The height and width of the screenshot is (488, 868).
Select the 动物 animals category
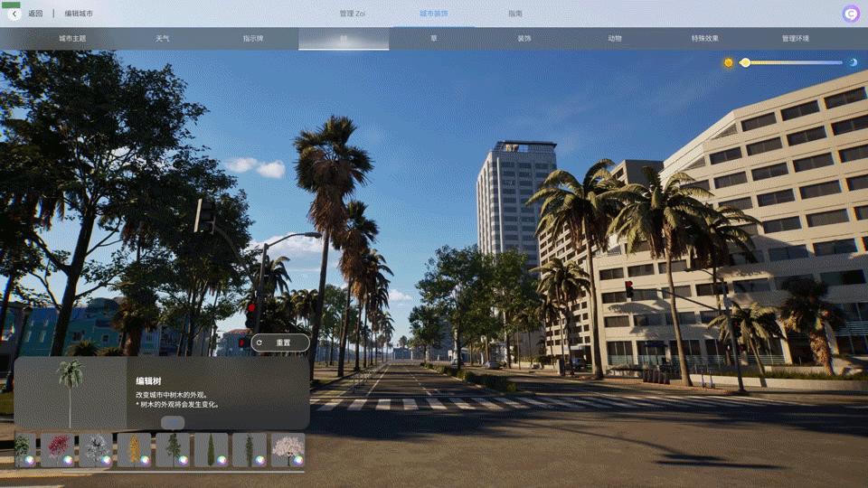point(615,39)
